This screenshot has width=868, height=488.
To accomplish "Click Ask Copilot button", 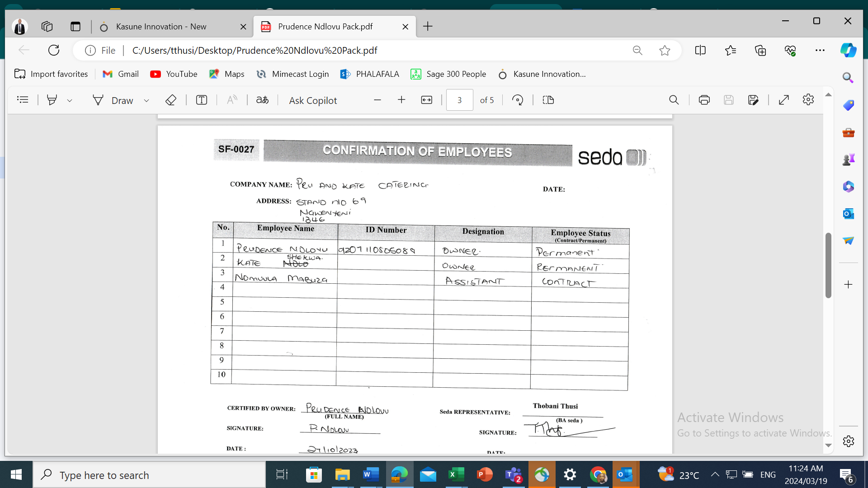I will [313, 100].
